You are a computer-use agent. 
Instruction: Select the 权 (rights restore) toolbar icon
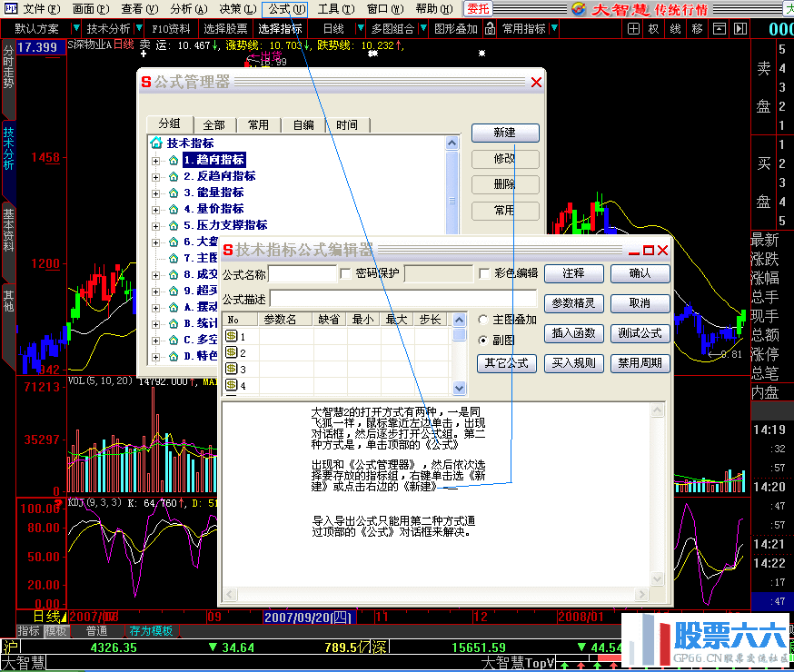coord(654,28)
